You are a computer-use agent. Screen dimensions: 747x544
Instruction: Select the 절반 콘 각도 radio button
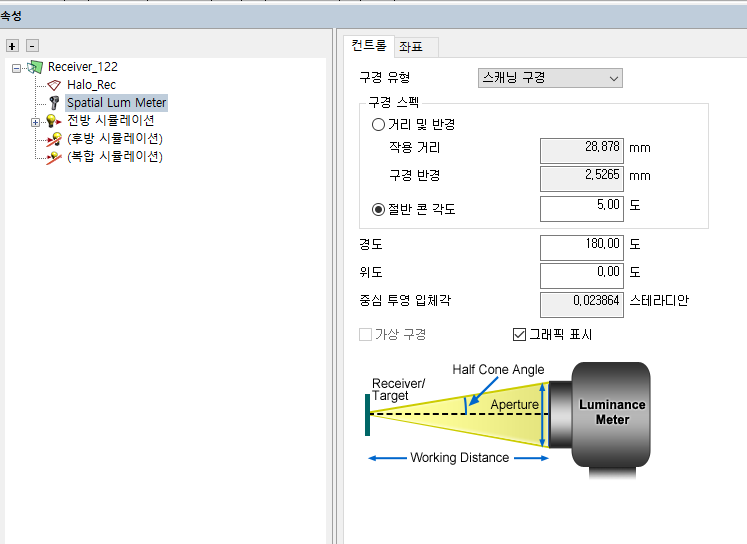click(378, 210)
